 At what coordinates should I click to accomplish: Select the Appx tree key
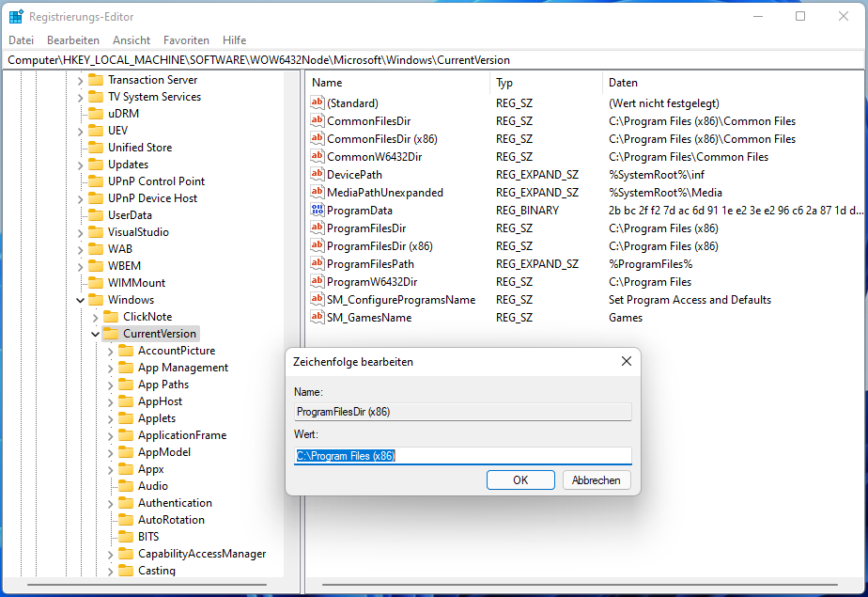(x=150, y=469)
